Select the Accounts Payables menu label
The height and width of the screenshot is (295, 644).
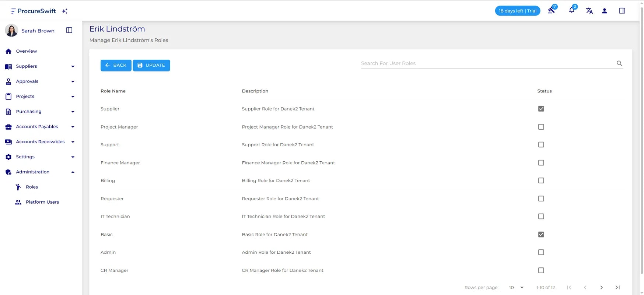coord(37,127)
